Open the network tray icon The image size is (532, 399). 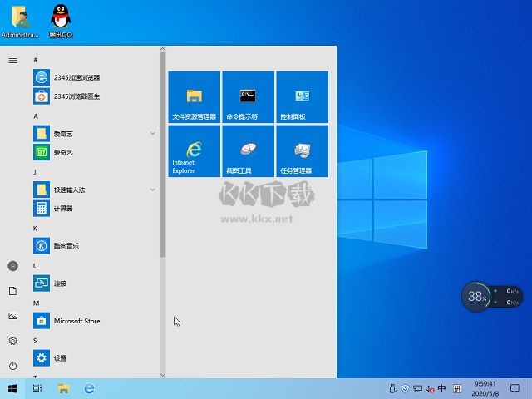(417, 389)
